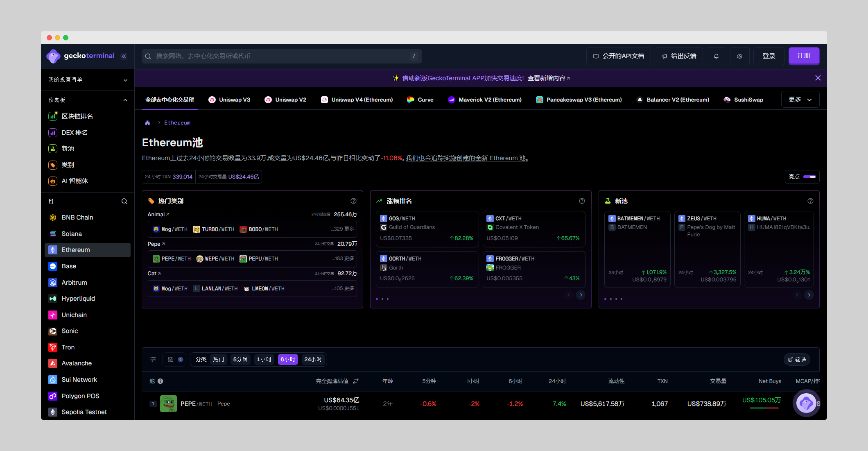Select the 6小时 timeframe
The width and height of the screenshot is (868, 451).
288,359
